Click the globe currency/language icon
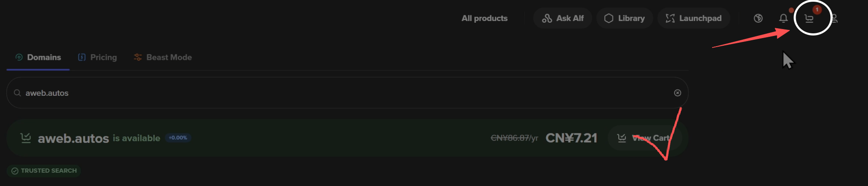868x186 pixels. coord(758,18)
